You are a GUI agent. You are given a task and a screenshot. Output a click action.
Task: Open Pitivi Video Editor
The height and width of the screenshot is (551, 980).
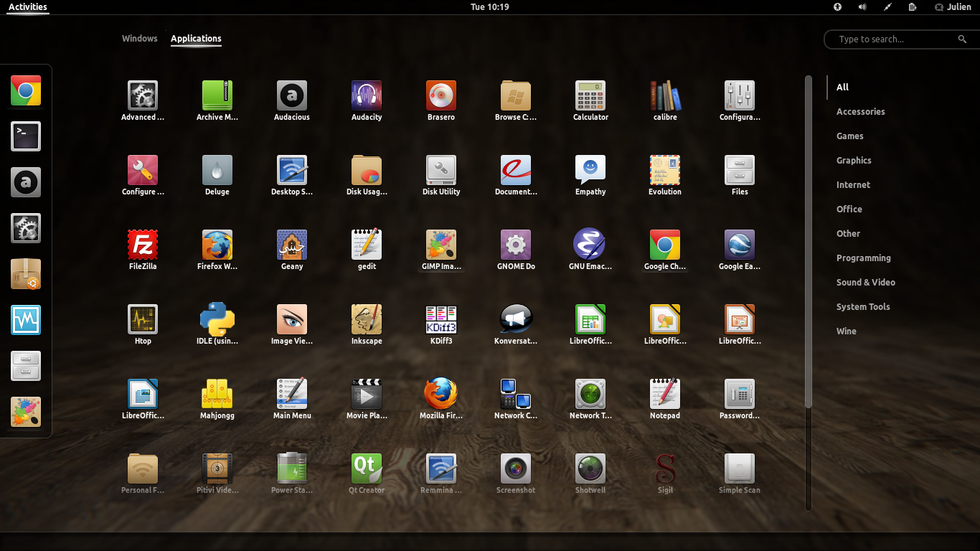click(x=217, y=474)
